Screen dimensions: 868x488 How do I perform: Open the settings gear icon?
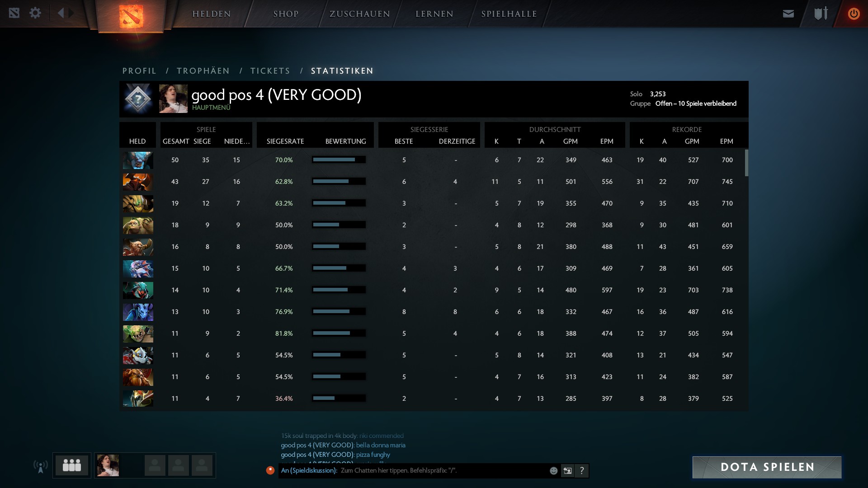[x=35, y=13]
